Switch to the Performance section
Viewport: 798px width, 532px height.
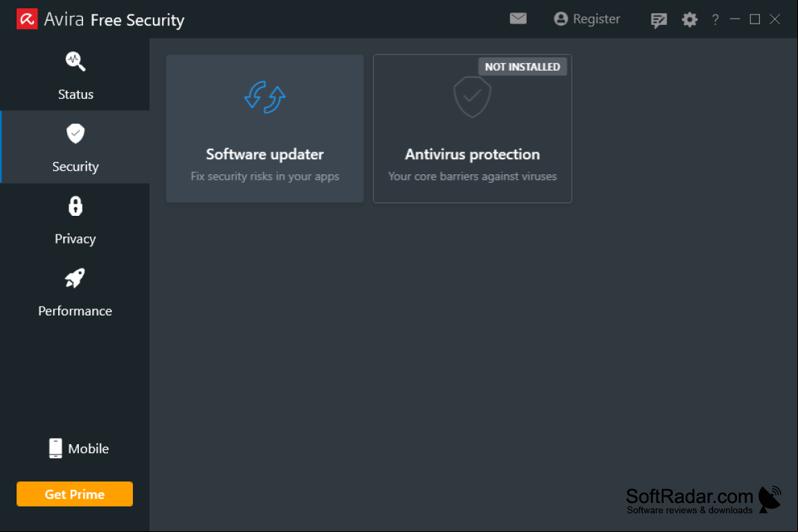pyautogui.click(x=75, y=291)
